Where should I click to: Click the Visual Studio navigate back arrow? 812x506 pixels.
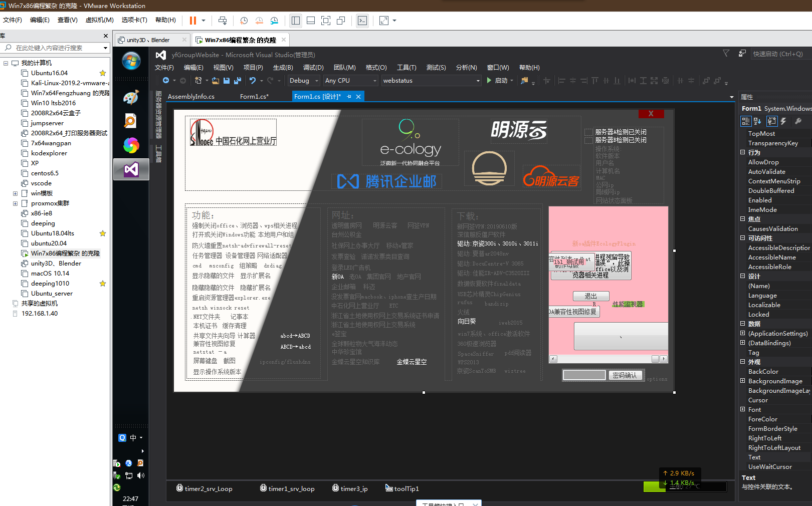166,80
